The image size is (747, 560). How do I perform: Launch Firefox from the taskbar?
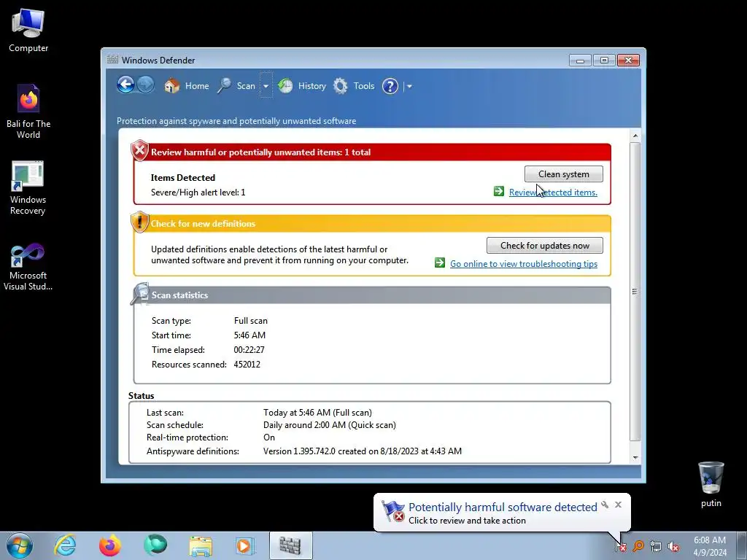[110, 545]
